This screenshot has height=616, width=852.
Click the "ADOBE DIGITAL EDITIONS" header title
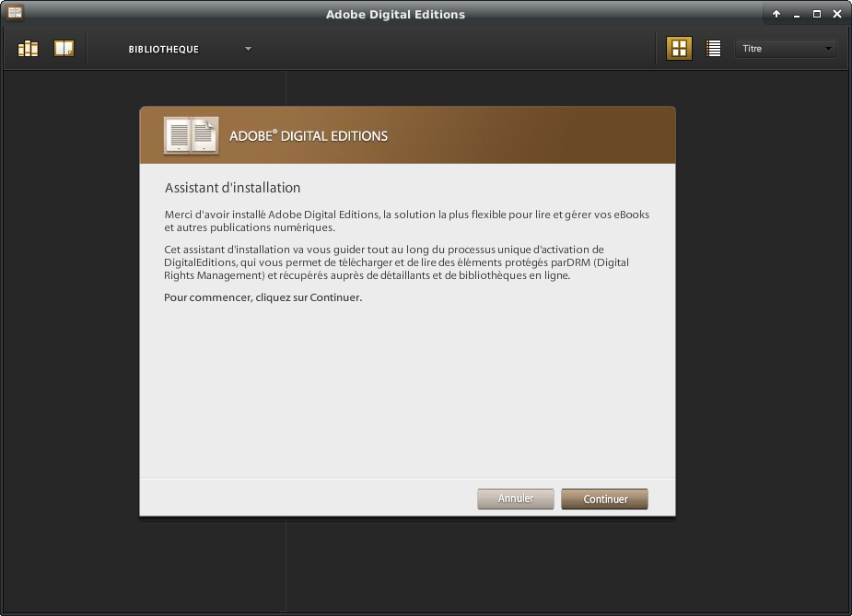[309, 135]
